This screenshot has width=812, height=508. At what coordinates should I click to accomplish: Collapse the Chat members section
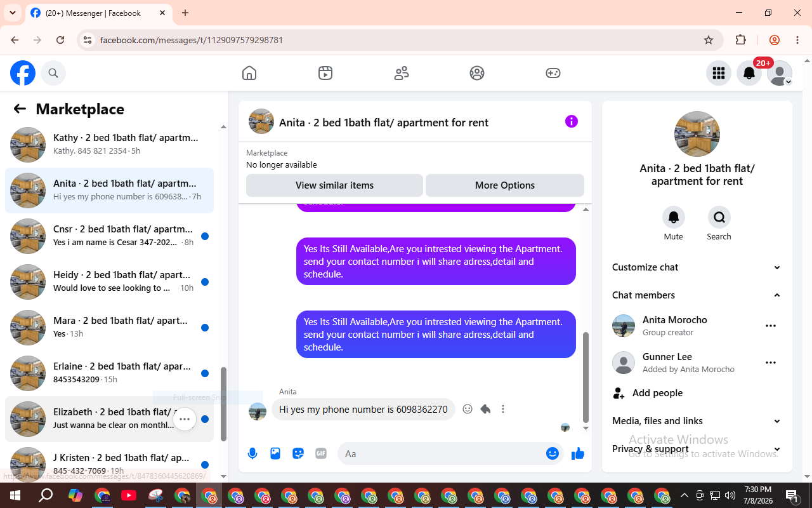coord(697,295)
